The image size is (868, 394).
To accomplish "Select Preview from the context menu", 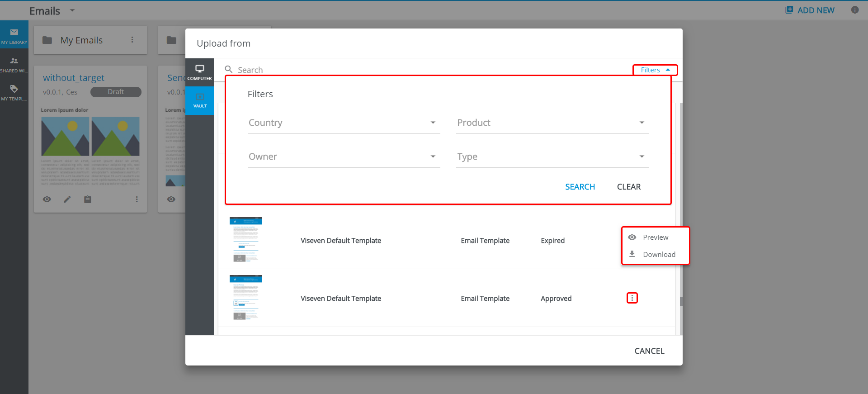I will [655, 237].
